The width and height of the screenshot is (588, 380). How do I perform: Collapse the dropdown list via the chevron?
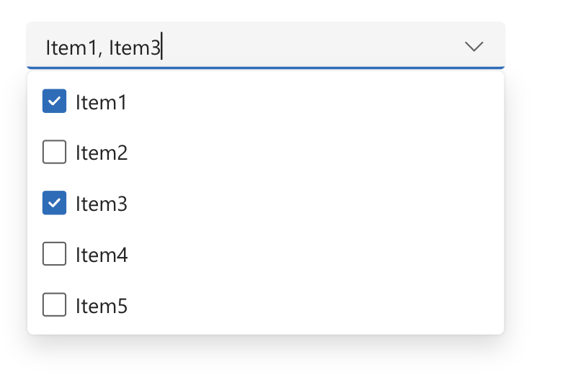tap(473, 47)
